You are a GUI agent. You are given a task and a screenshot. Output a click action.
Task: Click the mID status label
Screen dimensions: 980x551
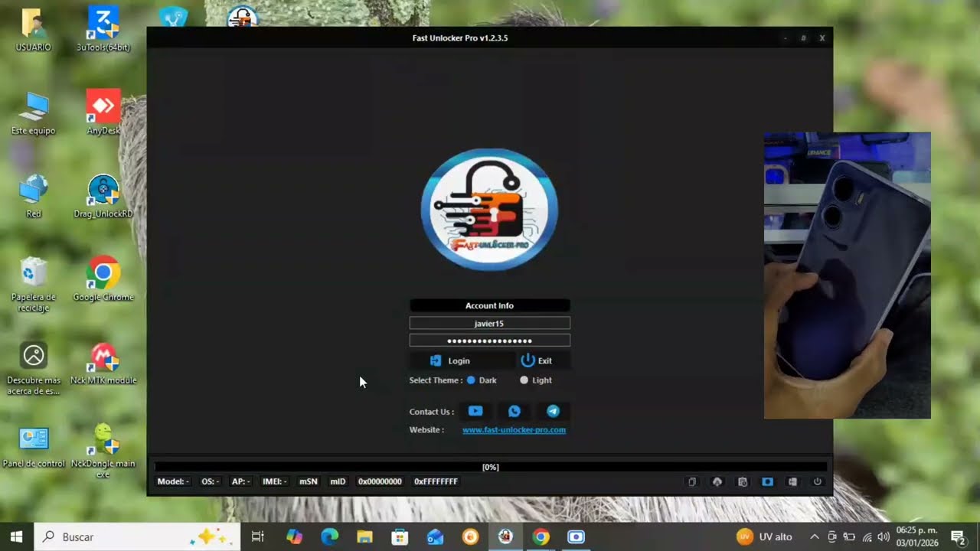[x=338, y=481]
